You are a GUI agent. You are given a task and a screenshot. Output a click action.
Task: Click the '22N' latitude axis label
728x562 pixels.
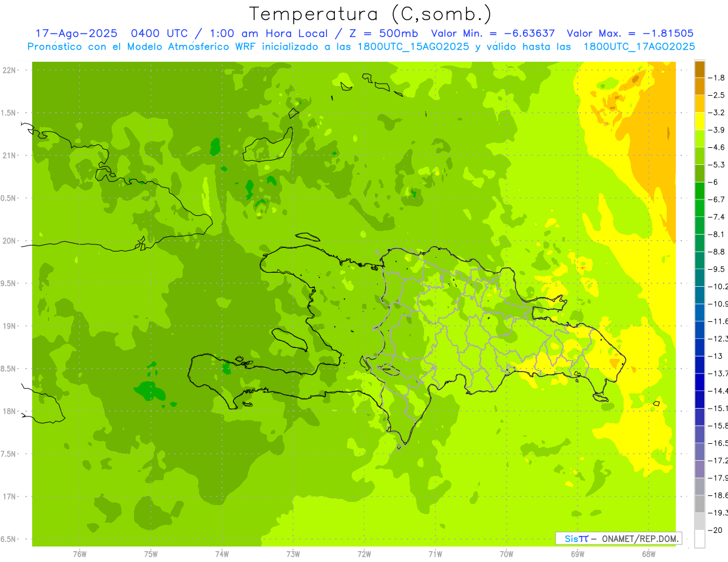9,70
